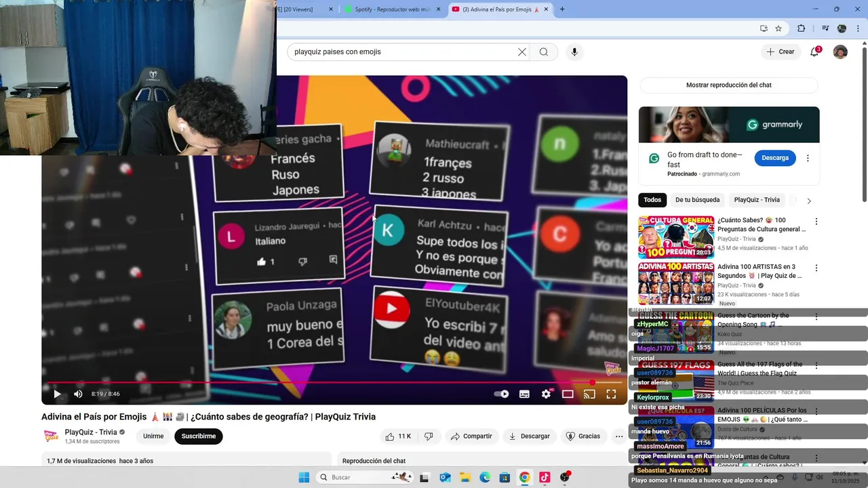This screenshot has height=488, width=868.
Task: Open Guess All the 197 Flags title
Action: point(759,369)
